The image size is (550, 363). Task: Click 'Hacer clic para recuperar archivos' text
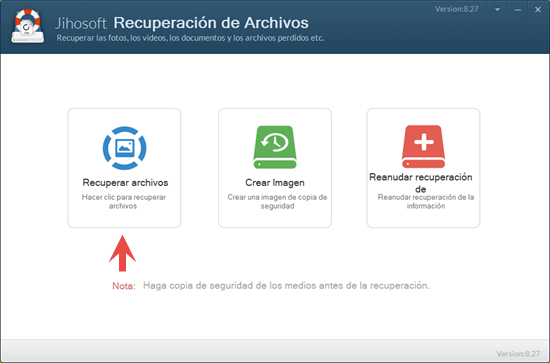pos(123,202)
